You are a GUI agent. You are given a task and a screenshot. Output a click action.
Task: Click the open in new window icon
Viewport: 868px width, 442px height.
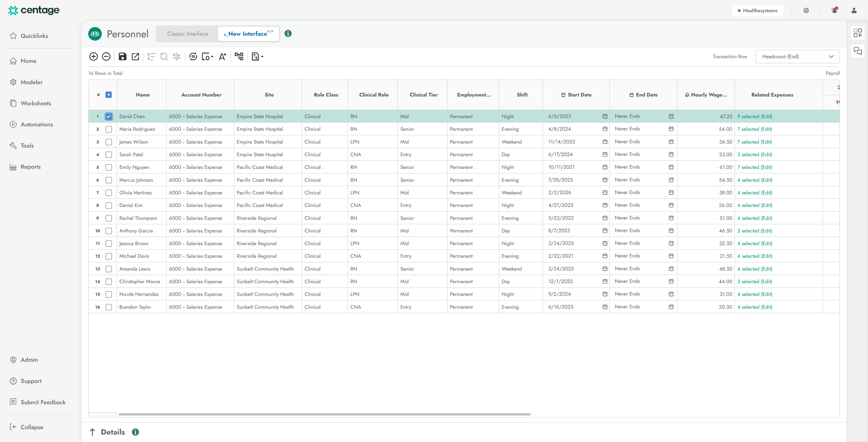tap(135, 57)
